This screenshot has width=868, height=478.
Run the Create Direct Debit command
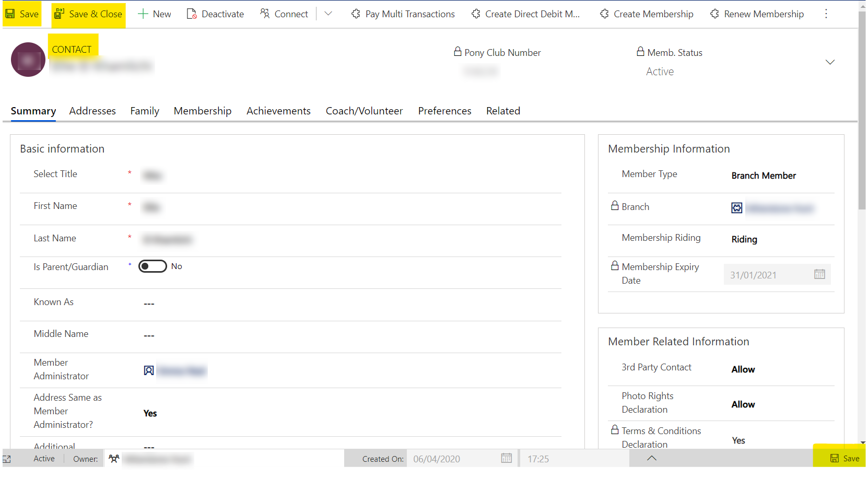(525, 14)
